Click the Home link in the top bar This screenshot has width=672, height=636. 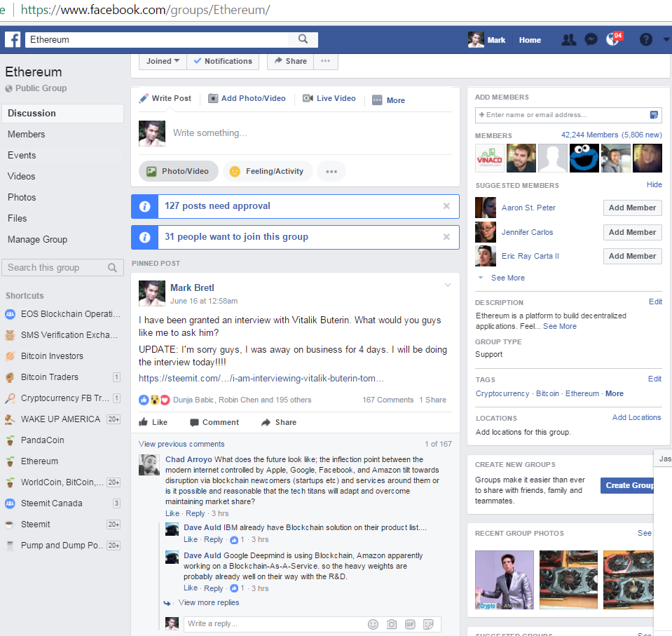tap(530, 40)
